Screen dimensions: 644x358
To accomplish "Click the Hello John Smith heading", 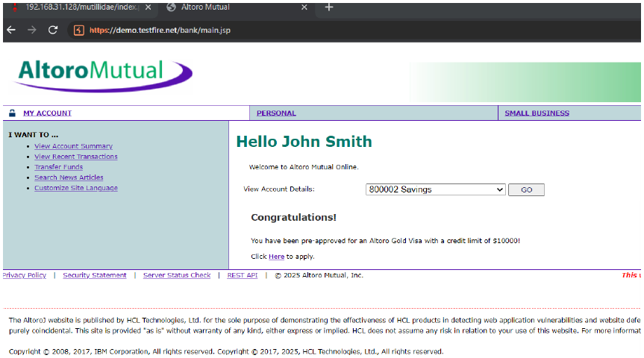I will tap(304, 142).
